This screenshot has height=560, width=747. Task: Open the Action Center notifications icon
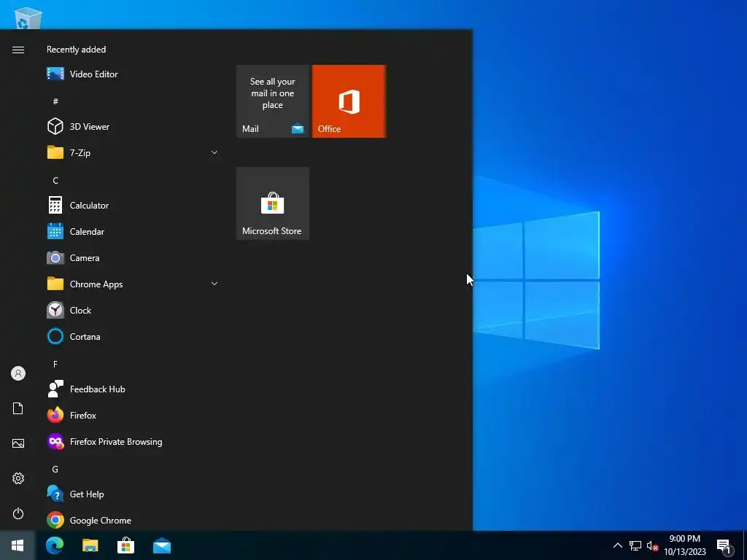tap(724, 547)
